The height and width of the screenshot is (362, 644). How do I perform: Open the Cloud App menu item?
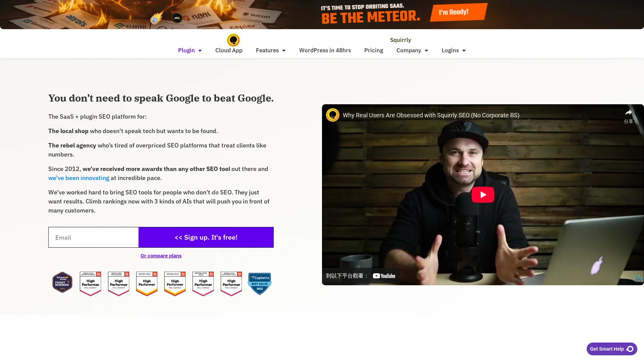tap(229, 50)
